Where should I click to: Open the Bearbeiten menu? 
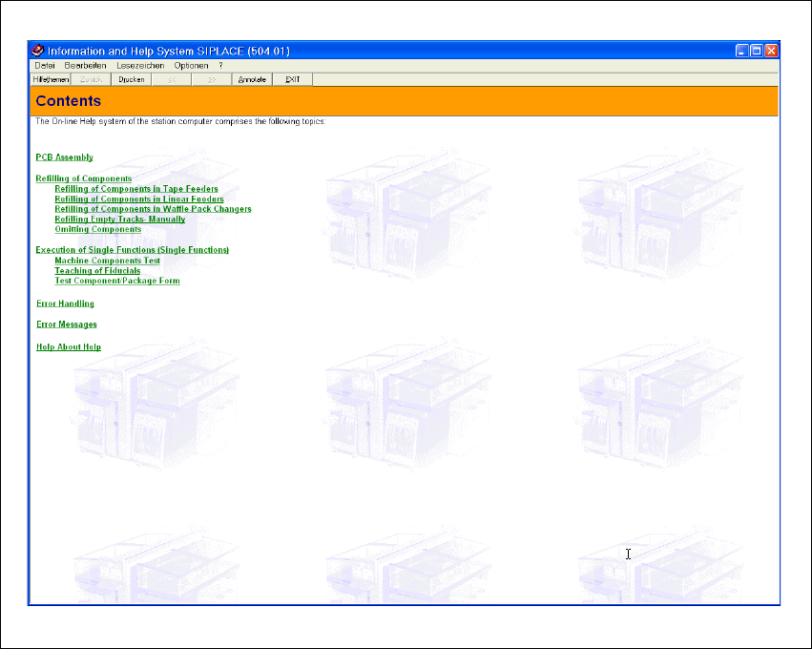[86, 66]
